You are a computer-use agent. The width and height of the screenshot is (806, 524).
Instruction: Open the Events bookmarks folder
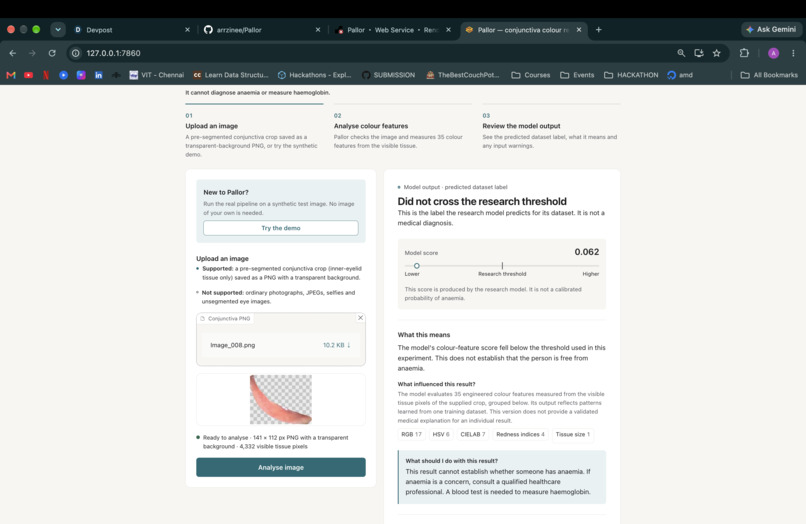click(577, 75)
